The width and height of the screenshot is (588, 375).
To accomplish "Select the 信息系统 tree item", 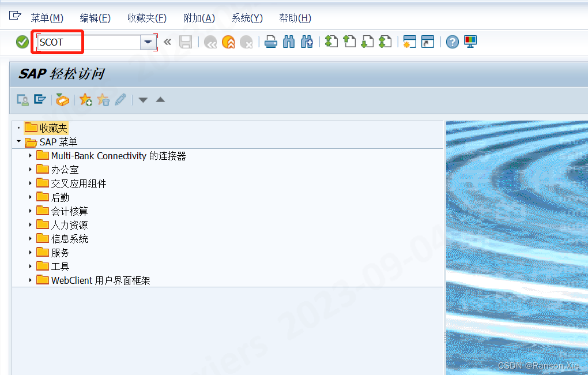I will coord(69,239).
